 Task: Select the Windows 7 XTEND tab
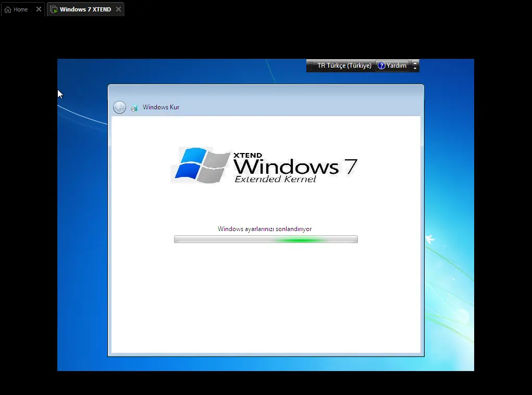pyautogui.click(x=85, y=9)
